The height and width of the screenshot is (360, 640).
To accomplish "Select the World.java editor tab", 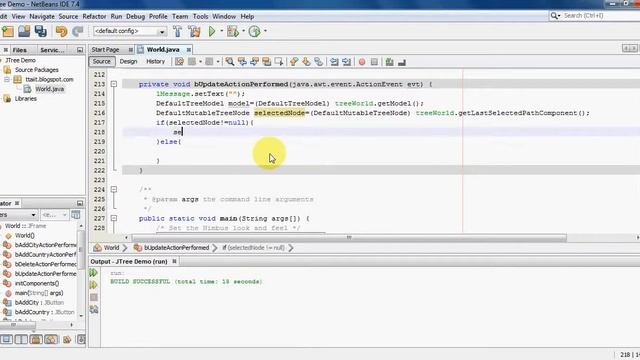I will click(163, 49).
